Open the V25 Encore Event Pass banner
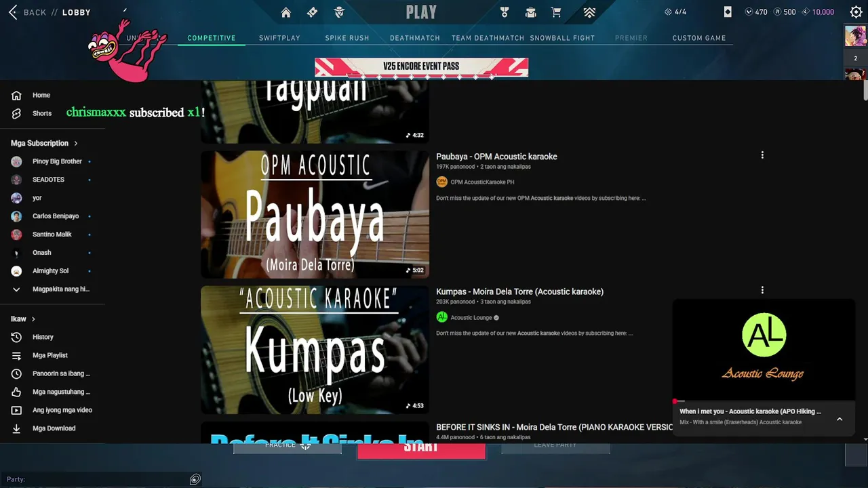The width and height of the screenshot is (868, 488). click(x=422, y=66)
